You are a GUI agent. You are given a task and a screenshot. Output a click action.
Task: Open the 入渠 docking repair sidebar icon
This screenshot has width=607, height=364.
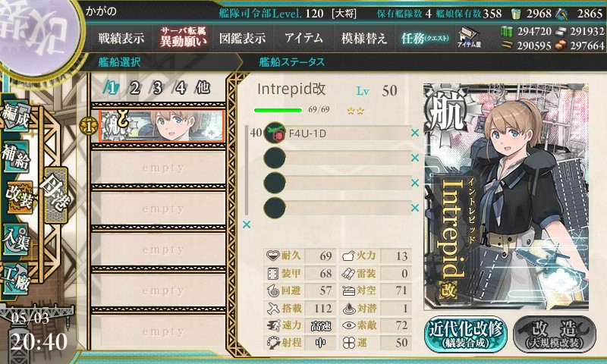(16, 240)
